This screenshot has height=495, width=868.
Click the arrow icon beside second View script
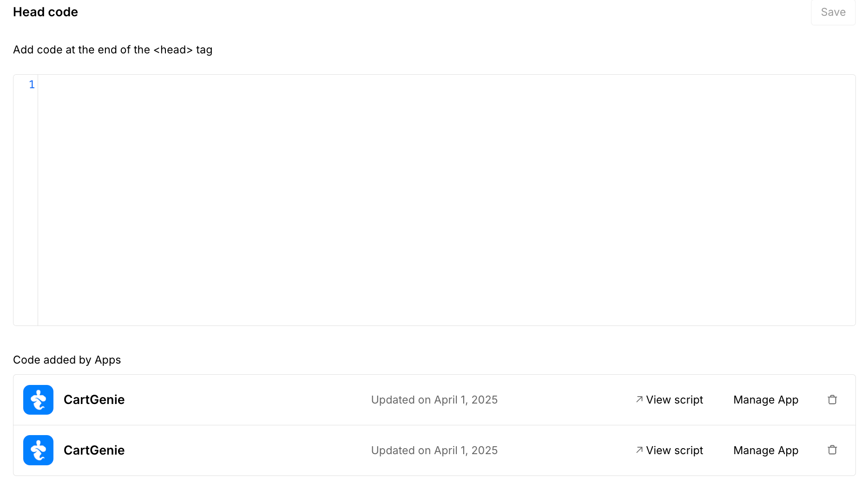point(639,449)
